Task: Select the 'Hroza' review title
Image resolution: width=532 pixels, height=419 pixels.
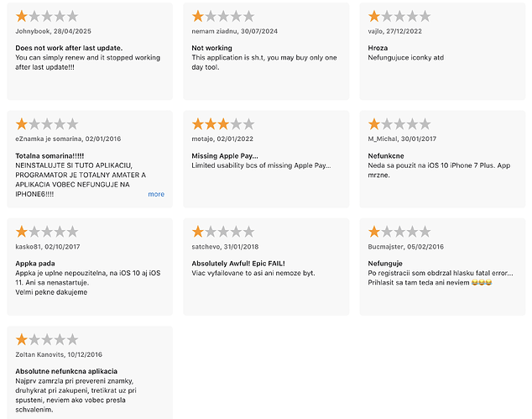Action: pos(378,48)
